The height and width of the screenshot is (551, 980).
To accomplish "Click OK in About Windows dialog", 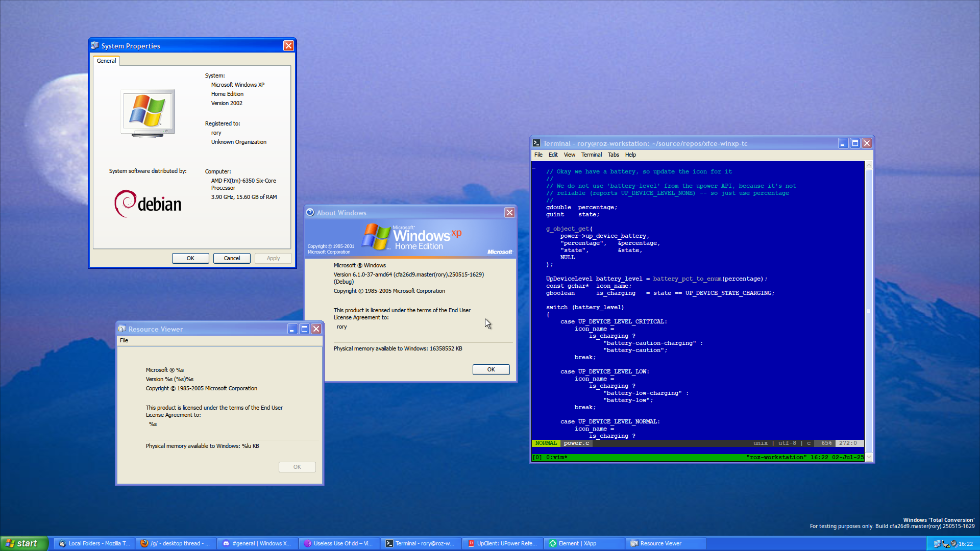I will click(x=491, y=369).
